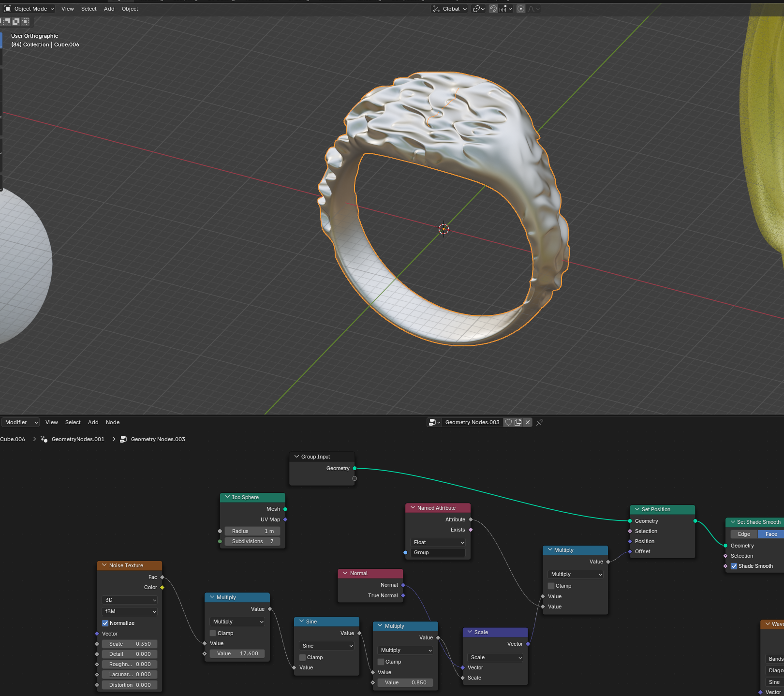The height and width of the screenshot is (696, 784).
Task: Open the 3D dimensions dropdown in Noise Texture
Action: pos(130,600)
